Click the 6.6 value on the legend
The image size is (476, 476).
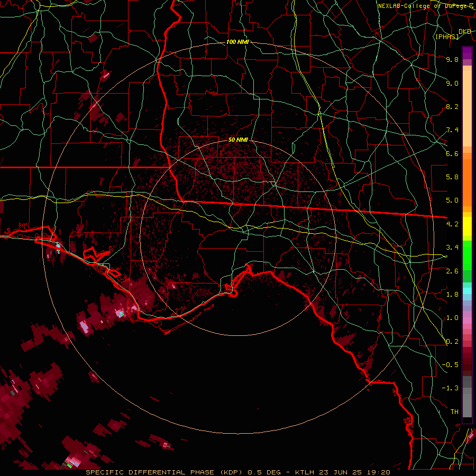[x=452, y=153]
